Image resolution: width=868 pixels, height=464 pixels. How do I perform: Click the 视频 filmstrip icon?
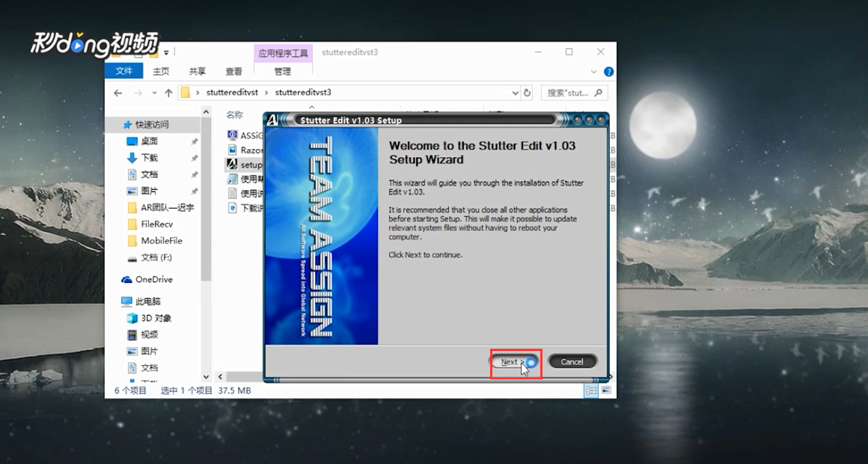(132, 335)
